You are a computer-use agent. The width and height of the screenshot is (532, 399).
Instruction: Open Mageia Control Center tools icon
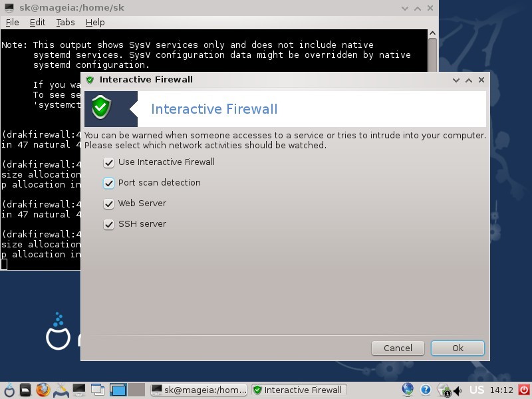pos(61,390)
